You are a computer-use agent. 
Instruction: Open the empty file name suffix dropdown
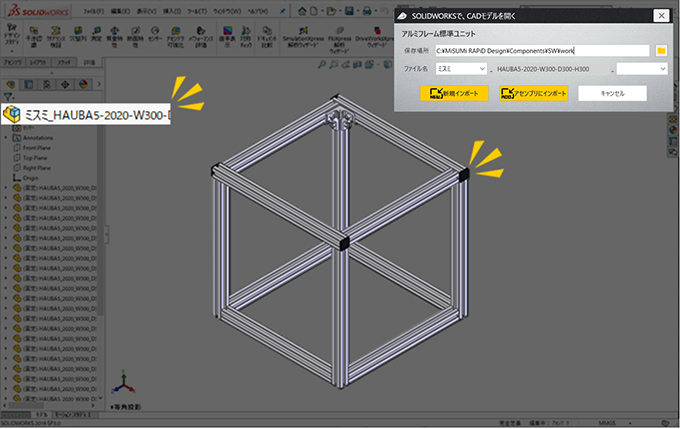coord(642,69)
